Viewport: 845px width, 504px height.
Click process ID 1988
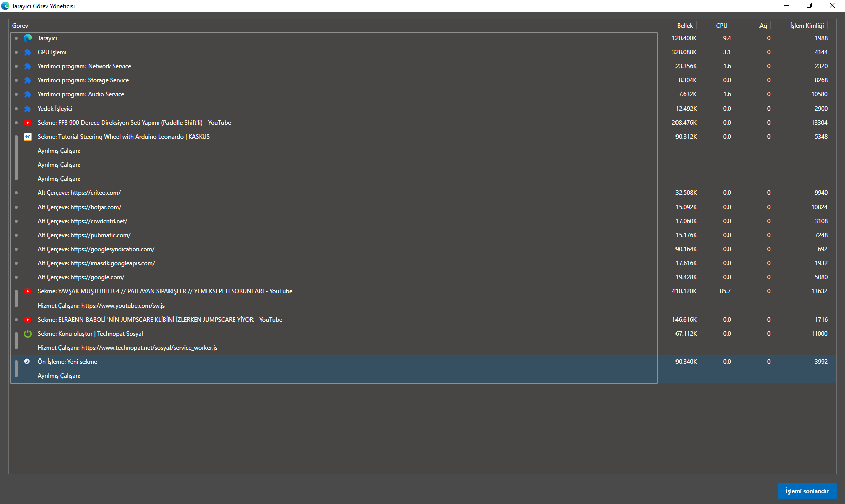tap(821, 38)
